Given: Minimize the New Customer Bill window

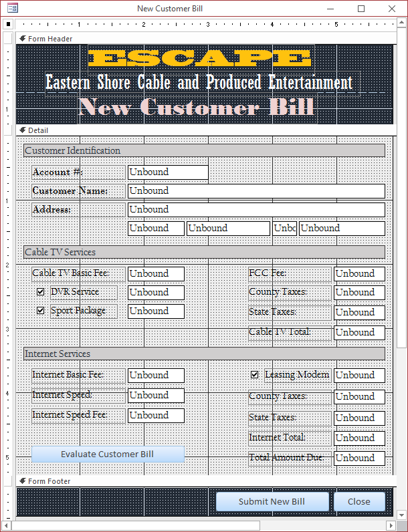Looking at the screenshot, I should pyautogui.click(x=330, y=9).
